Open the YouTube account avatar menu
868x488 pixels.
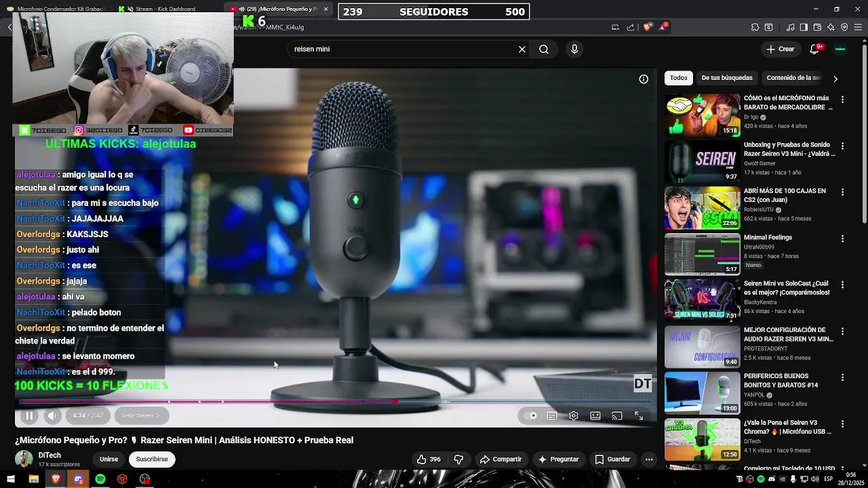(x=840, y=49)
